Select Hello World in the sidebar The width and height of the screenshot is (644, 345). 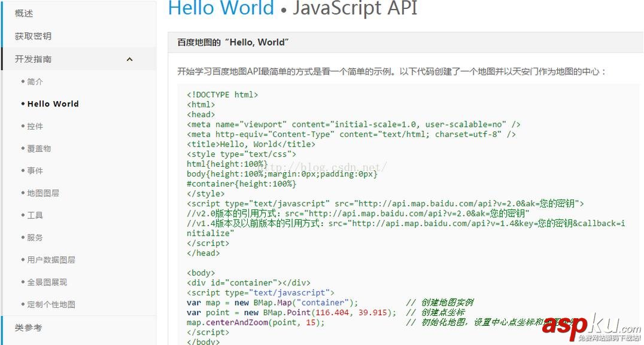pos(53,104)
